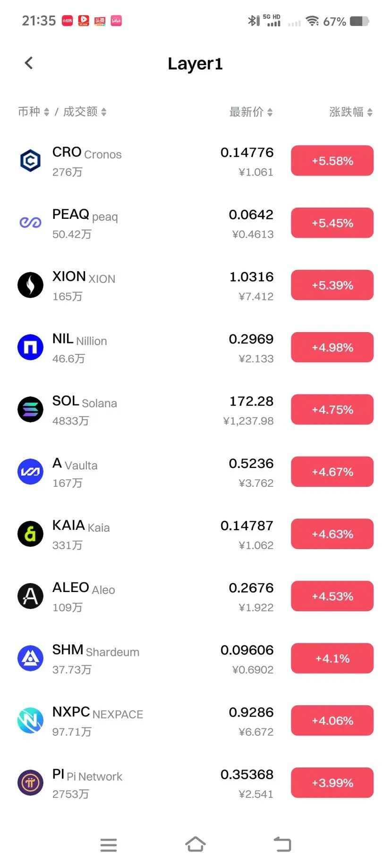391x868 pixels.
Task: Tap the PEAQ coin logo
Action: coord(30,223)
